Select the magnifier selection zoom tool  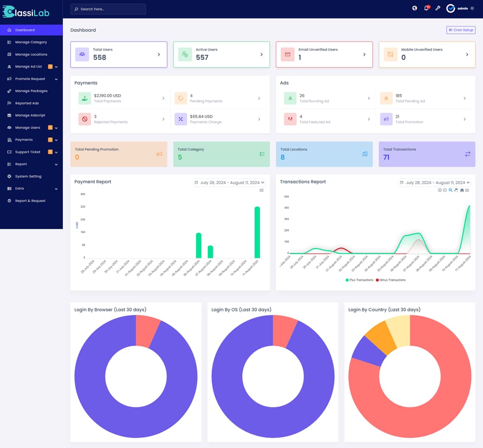coord(451,190)
